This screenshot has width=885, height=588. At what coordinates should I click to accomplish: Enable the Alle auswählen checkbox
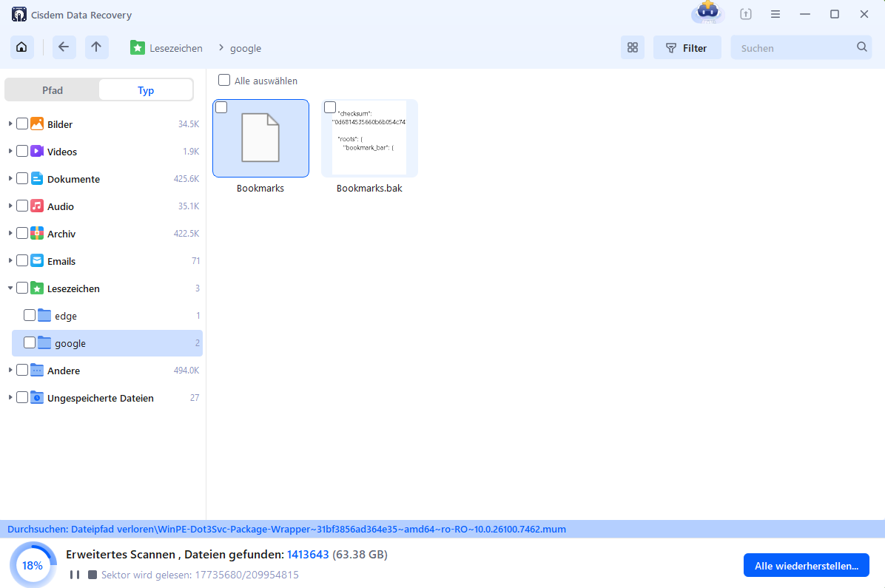click(x=223, y=80)
